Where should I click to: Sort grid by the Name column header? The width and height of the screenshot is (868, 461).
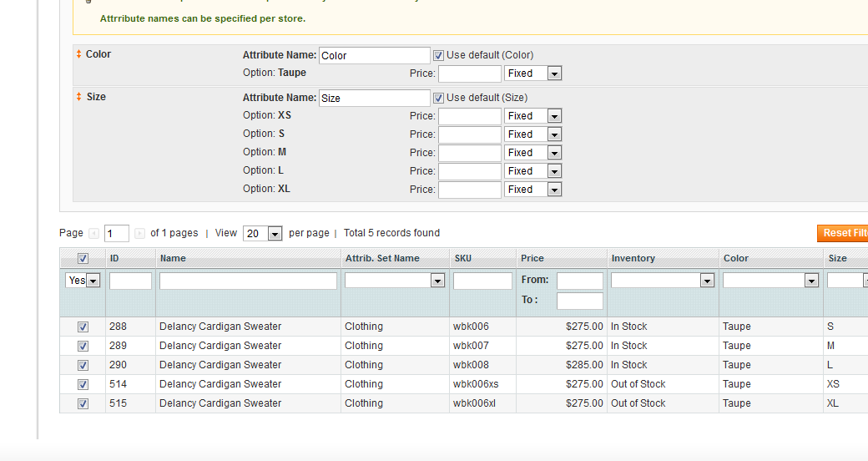[173, 259]
